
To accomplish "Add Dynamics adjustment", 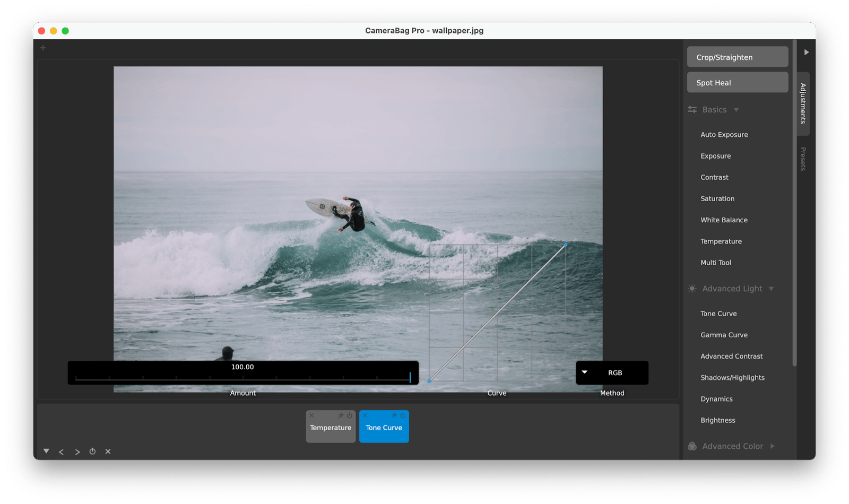I will [716, 399].
